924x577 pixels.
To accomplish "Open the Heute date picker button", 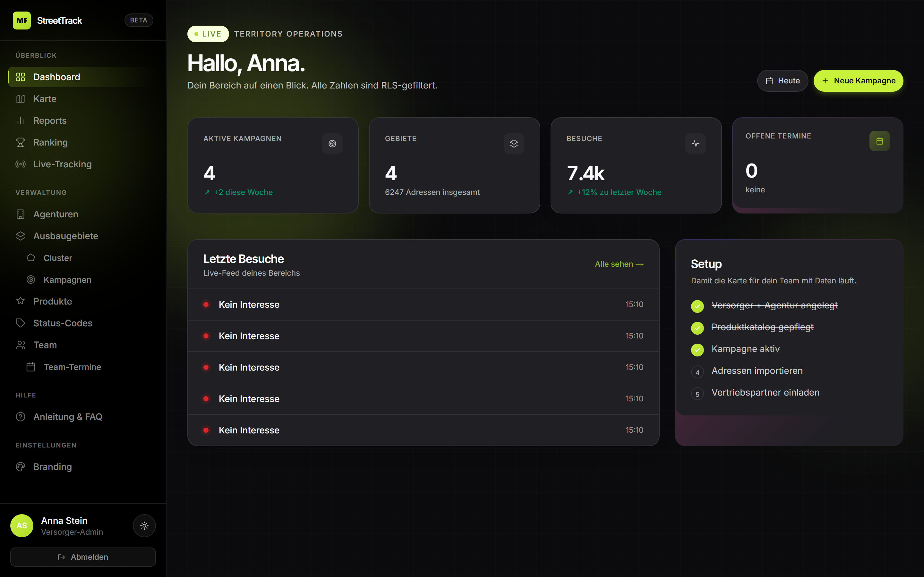I will click(x=782, y=81).
